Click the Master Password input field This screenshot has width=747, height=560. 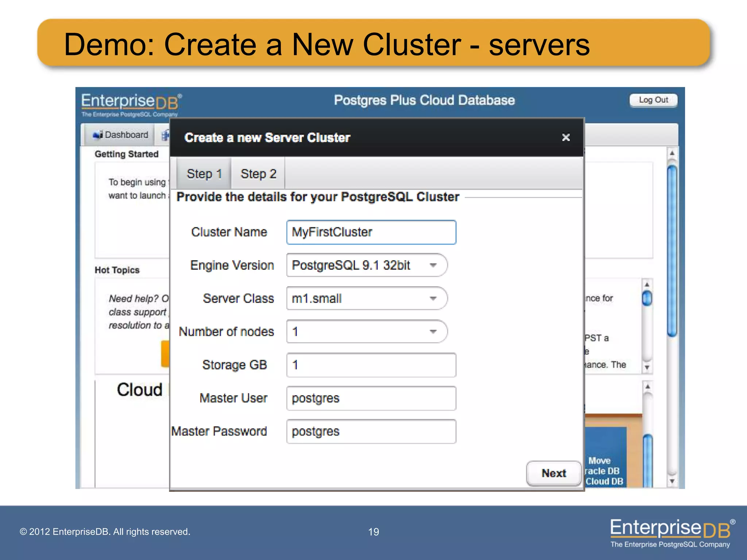[371, 431]
